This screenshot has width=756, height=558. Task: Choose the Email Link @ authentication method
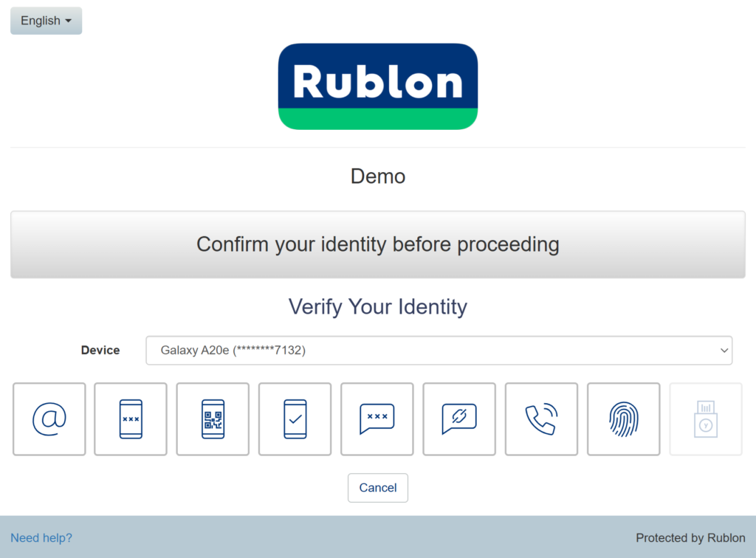pyautogui.click(x=49, y=419)
